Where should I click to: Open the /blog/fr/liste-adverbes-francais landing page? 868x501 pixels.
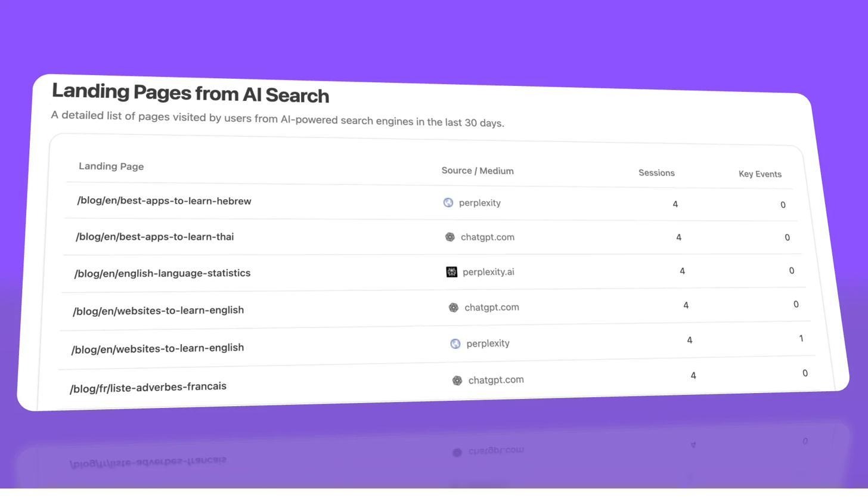pos(148,386)
